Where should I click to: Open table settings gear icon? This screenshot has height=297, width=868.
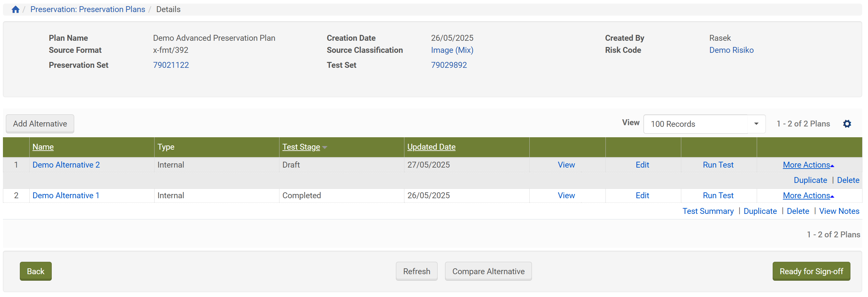[x=847, y=124]
